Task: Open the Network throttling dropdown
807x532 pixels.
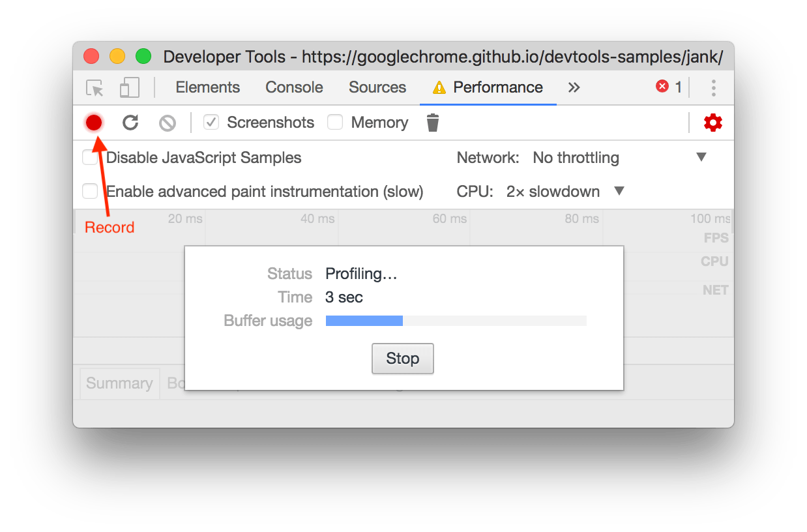Action: click(x=619, y=157)
